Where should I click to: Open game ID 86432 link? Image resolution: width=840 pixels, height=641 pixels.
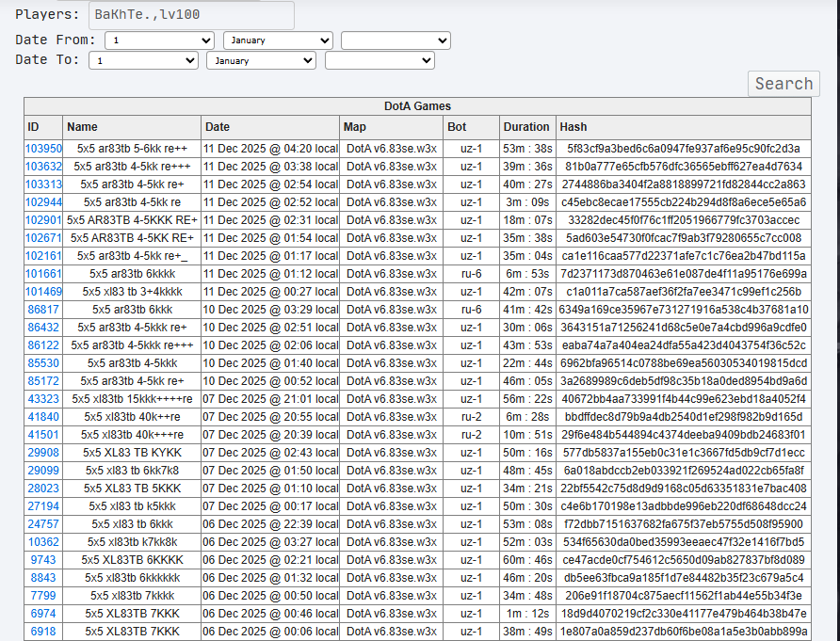tap(43, 328)
